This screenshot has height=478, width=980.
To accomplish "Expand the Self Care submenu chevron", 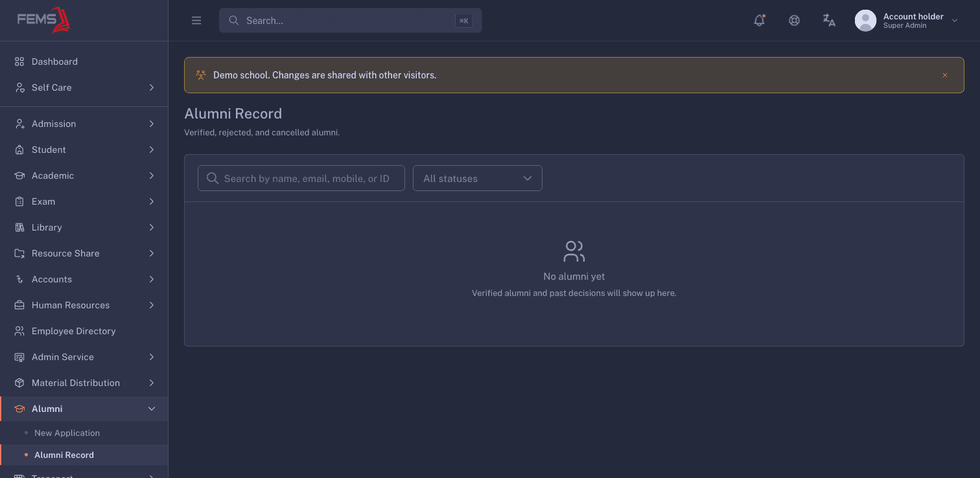I will pyautogui.click(x=152, y=87).
